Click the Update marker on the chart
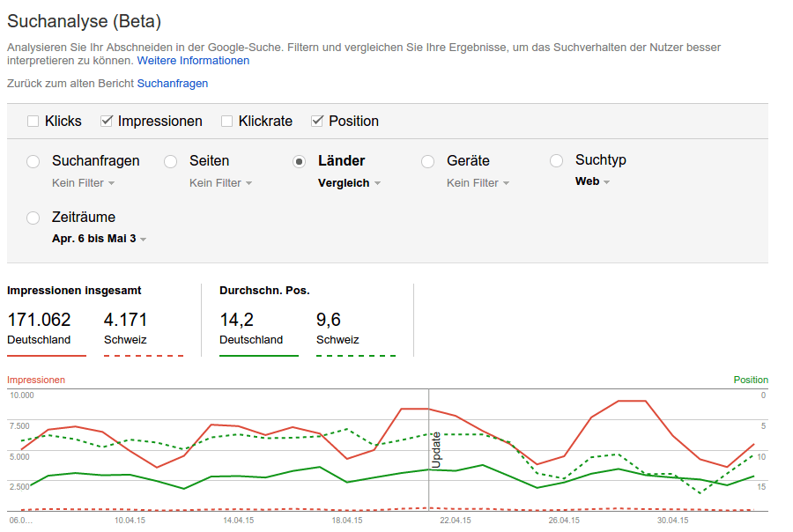This screenshot has height=532, width=793. coord(435,448)
